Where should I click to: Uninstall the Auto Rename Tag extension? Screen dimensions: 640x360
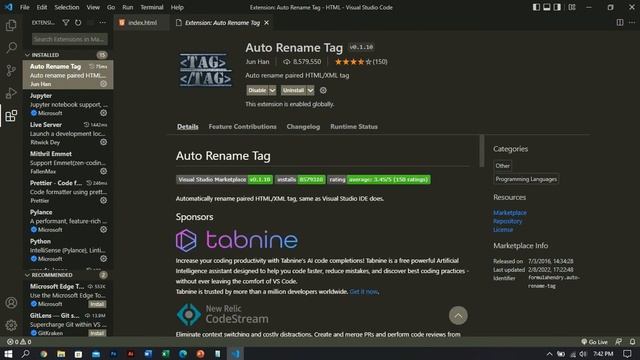click(x=293, y=90)
